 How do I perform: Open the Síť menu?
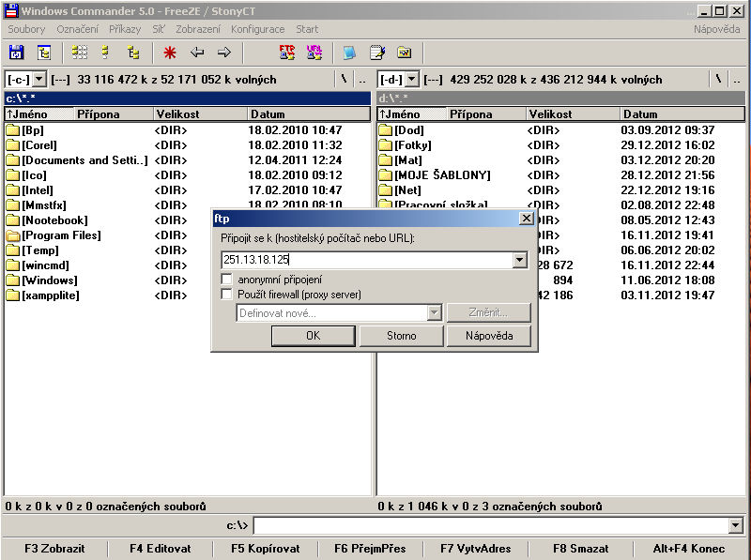click(x=158, y=29)
